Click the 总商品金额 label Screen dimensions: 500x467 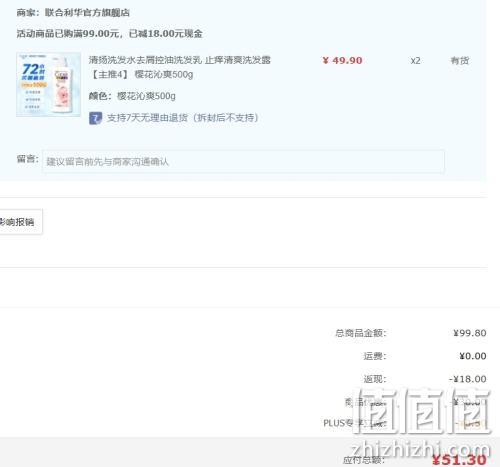(x=361, y=333)
